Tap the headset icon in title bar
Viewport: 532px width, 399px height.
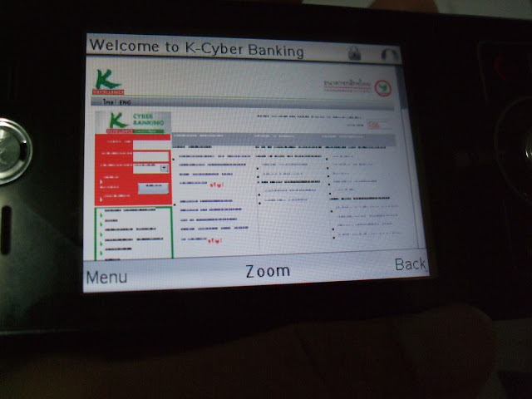[x=389, y=54]
